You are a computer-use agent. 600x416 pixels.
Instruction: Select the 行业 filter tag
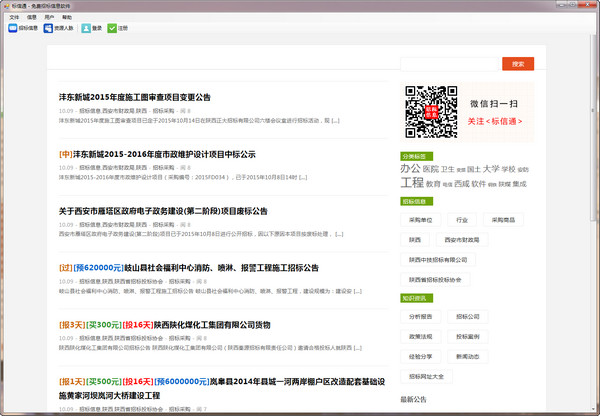point(462,218)
